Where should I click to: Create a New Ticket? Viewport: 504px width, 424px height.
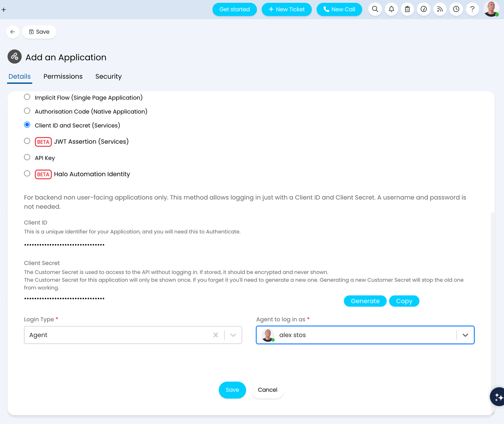(x=287, y=9)
